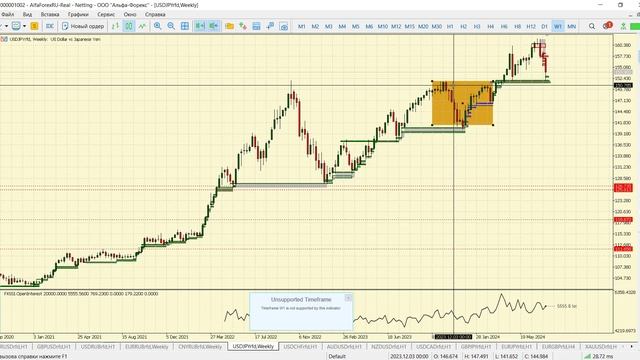This screenshot has height=360, width=640.
Task: Click the green algo trading icon
Action: 623,26
